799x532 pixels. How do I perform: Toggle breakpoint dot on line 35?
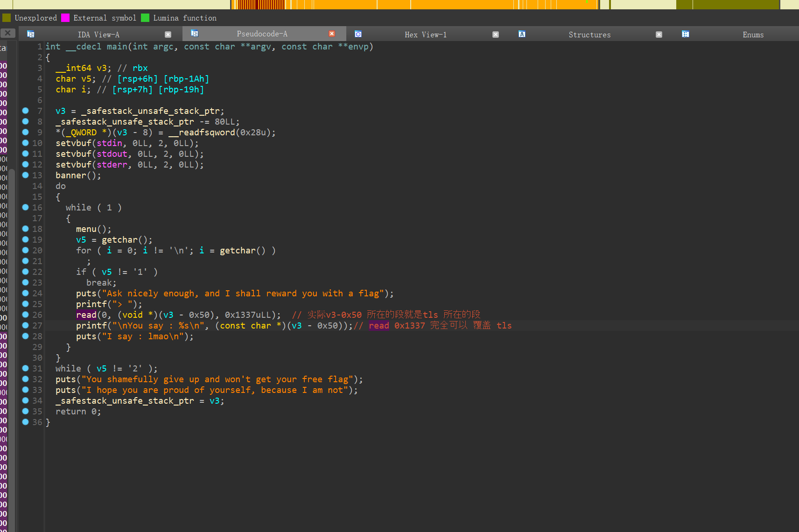25,411
